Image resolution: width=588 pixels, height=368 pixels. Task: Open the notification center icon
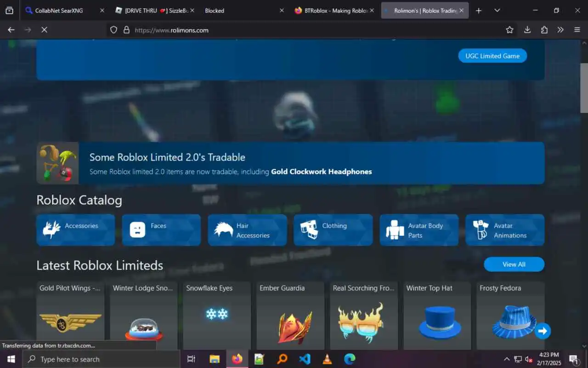[574, 359]
